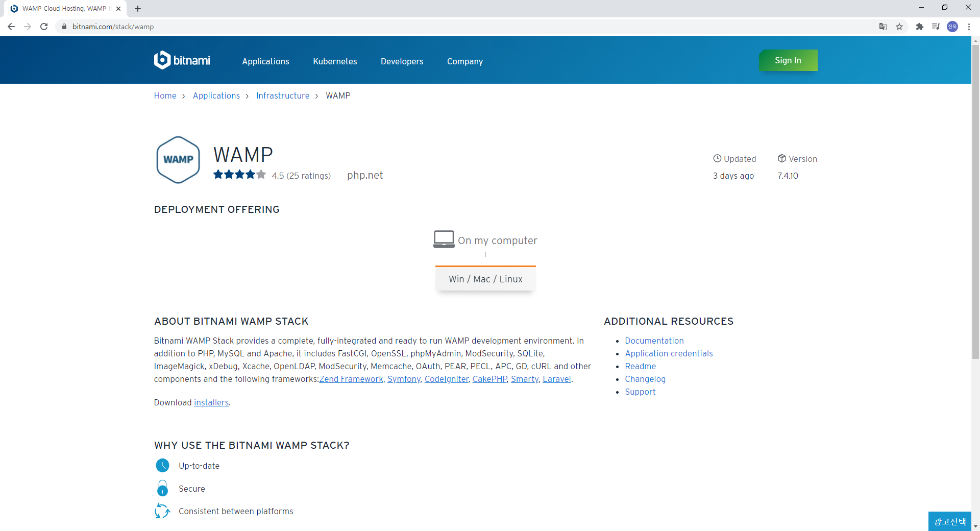Click the version number 7.4.10
This screenshot has height=531, width=980.
coord(788,176)
